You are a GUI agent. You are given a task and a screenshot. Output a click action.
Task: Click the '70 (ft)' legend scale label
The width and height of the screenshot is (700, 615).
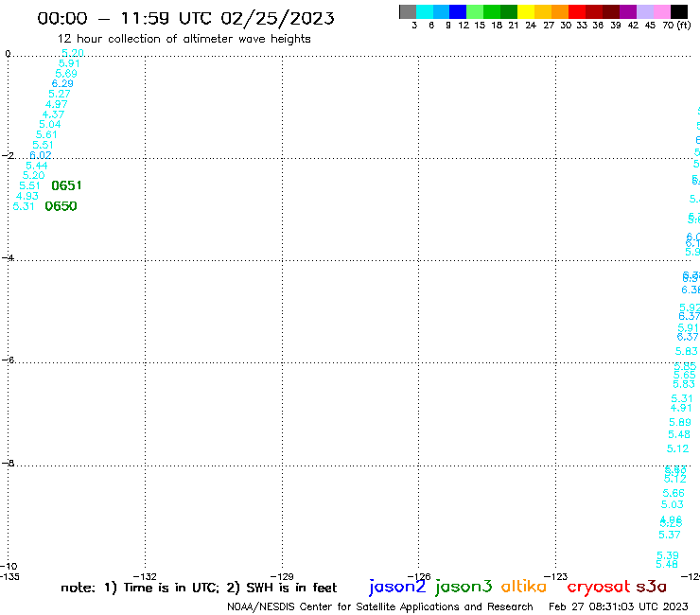676,25
